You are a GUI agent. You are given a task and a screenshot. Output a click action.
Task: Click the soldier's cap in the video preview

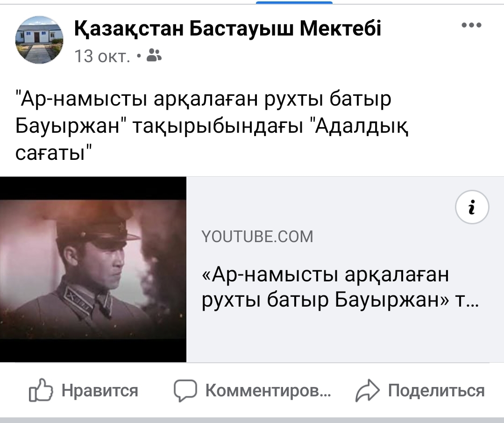click(96, 227)
